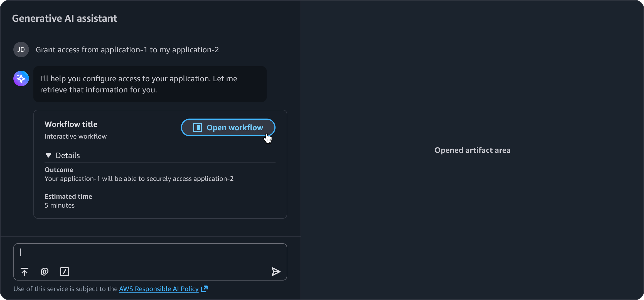Click the external link icon beside policy

tap(204, 289)
